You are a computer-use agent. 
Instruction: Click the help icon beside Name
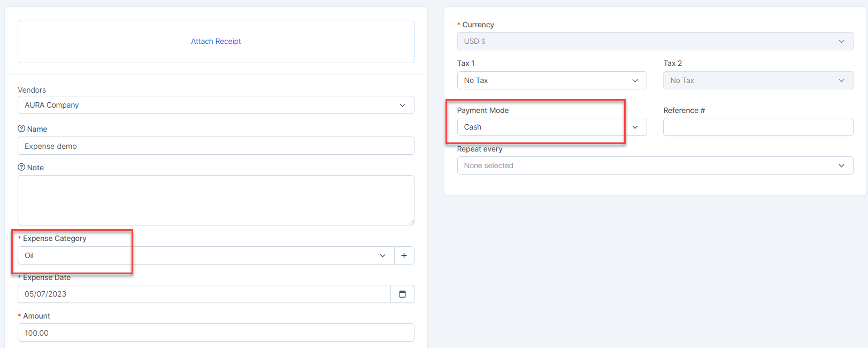pyautogui.click(x=21, y=128)
